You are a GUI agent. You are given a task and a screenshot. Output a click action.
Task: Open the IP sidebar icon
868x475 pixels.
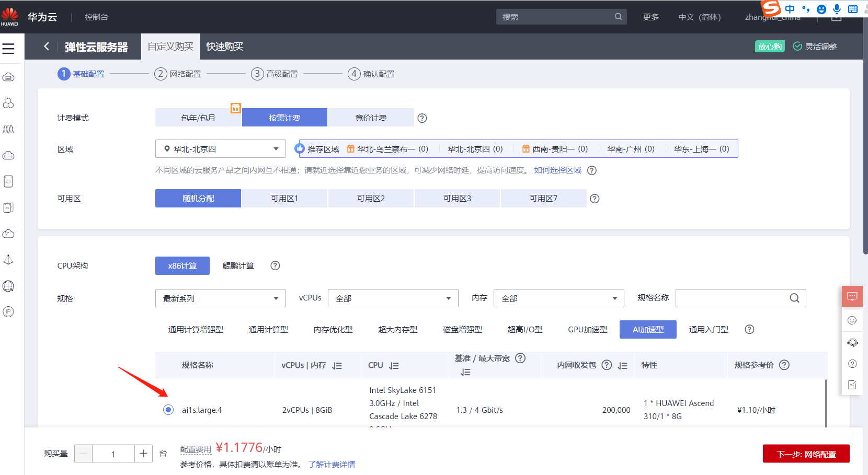(8, 312)
